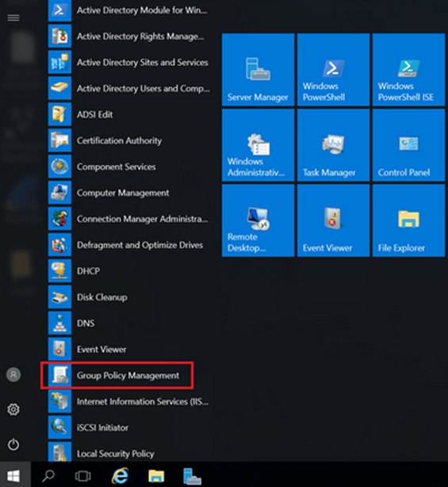Viewport: 448px width, 487px height.
Task: Open the user account menu icon
Action: (x=13, y=374)
